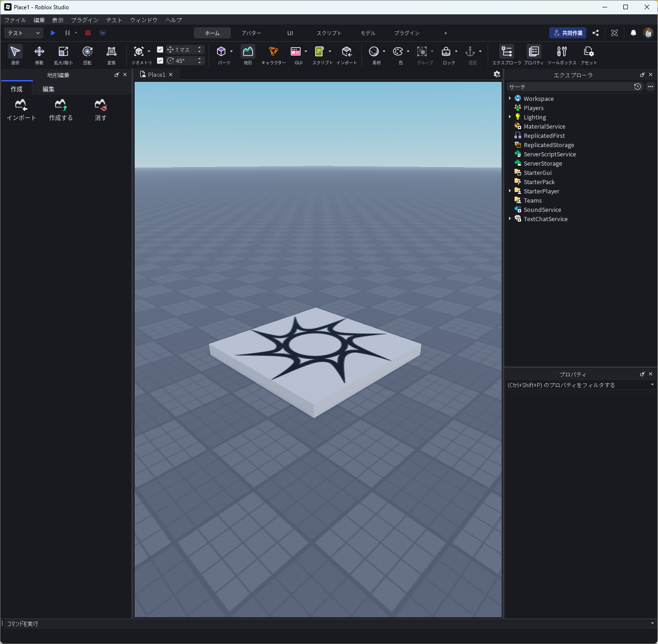Screen dimensions: 658x644
Task: Click the Clear (消す) terrain icon
Action: coord(100,110)
